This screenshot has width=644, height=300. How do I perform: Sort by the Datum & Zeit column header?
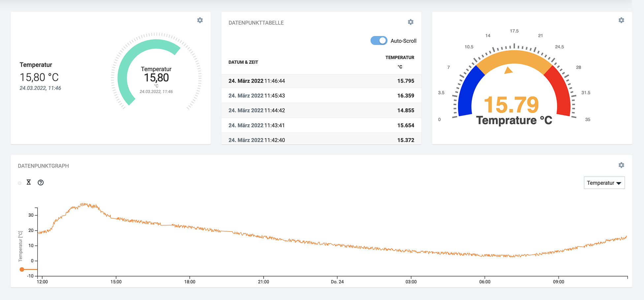243,62
